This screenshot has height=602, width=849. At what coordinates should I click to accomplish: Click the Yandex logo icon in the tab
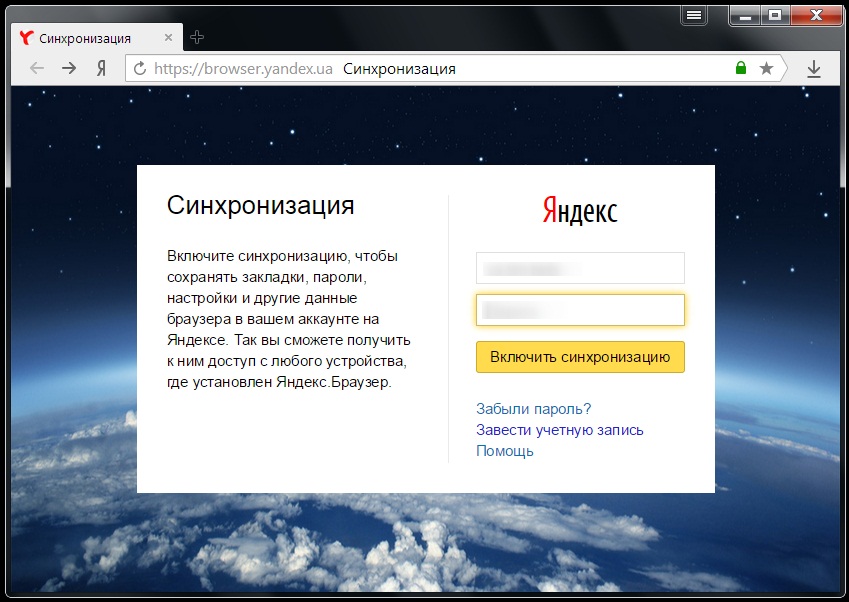26,37
